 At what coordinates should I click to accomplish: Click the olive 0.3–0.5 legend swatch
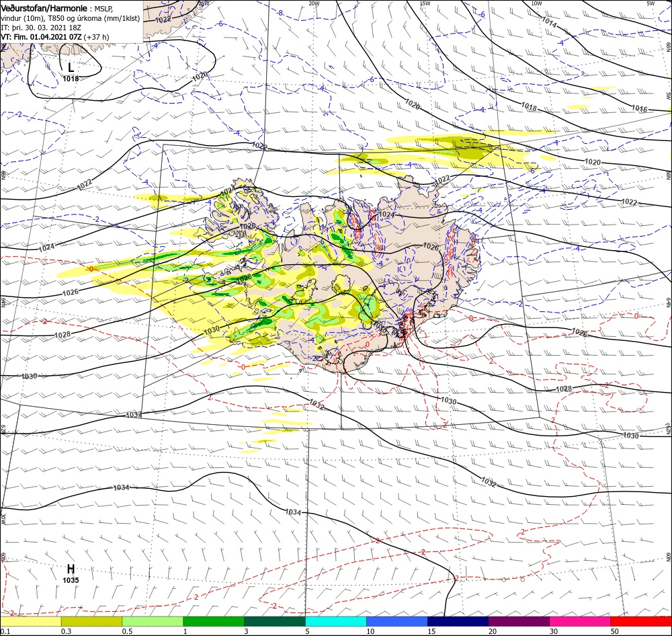click(x=91, y=621)
